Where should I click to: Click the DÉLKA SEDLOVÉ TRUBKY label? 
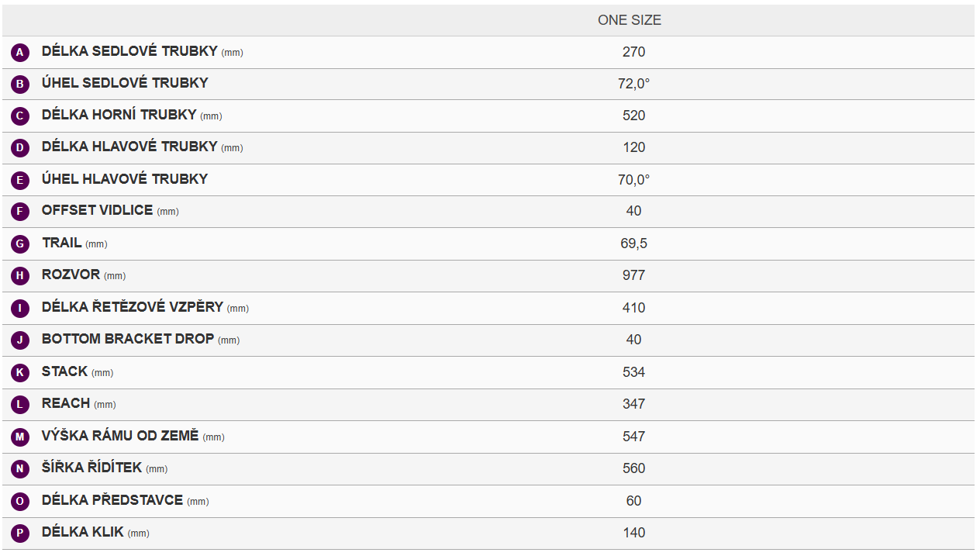[129, 51]
